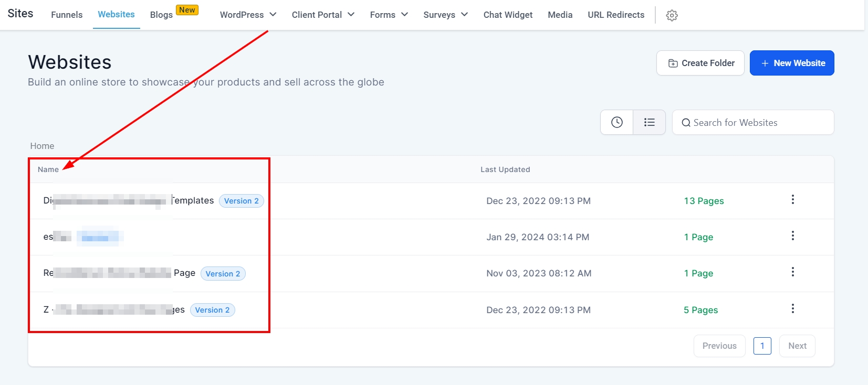Go to the Funnels tab
868x385 pixels.
pyautogui.click(x=67, y=15)
